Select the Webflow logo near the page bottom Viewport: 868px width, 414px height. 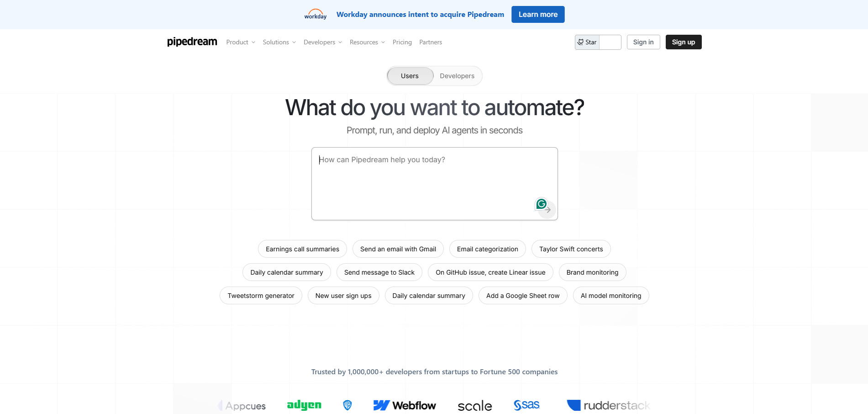405,405
